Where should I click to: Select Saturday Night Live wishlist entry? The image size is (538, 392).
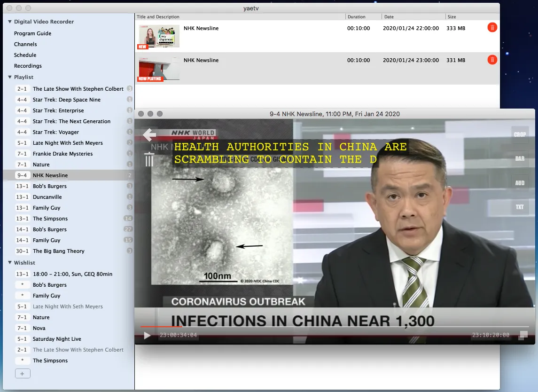point(56,339)
